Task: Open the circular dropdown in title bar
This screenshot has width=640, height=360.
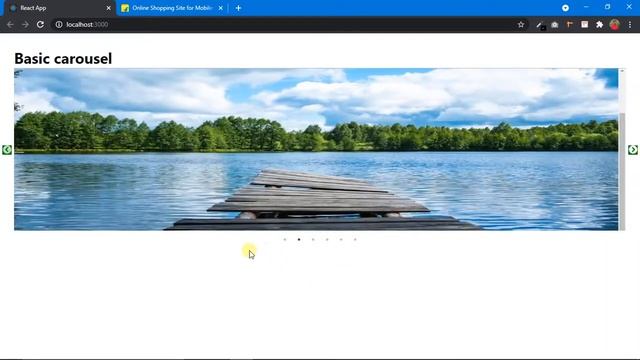Action: (x=565, y=8)
